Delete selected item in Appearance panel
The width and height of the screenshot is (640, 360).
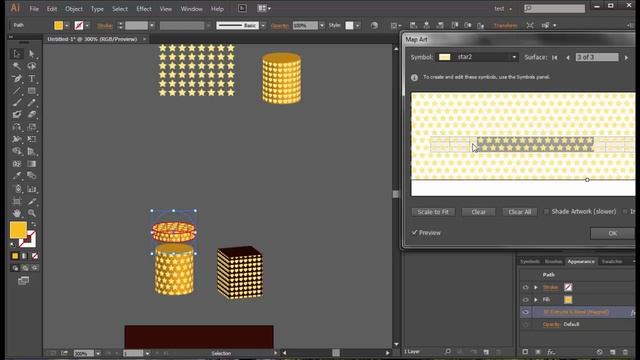coord(625,352)
